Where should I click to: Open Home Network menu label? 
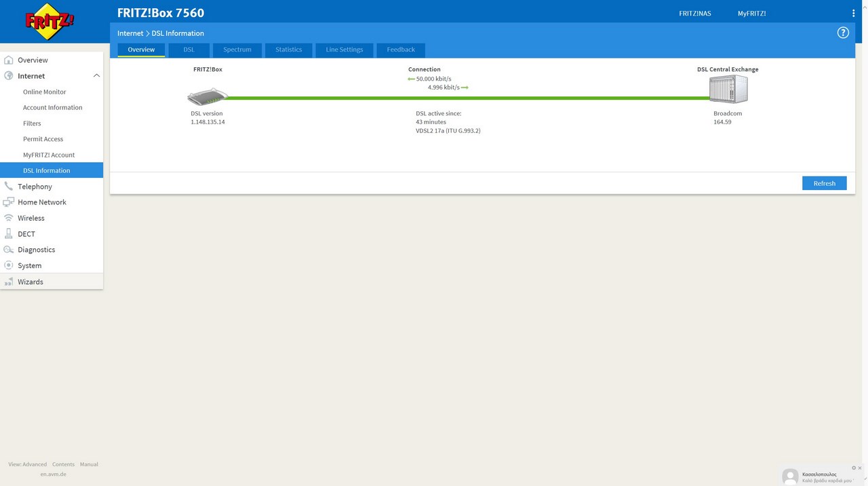tap(42, 202)
